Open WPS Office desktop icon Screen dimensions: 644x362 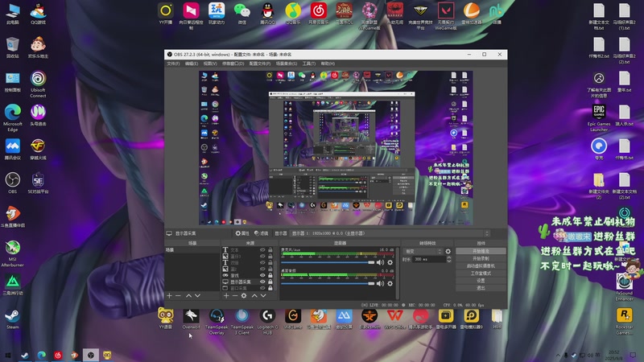(x=394, y=319)
